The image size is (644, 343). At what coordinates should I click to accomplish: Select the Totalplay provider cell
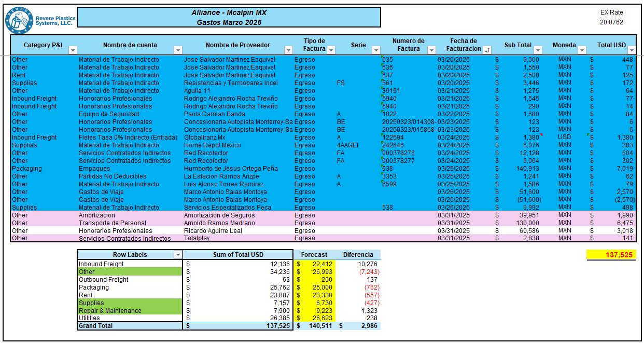pos(197,239)
